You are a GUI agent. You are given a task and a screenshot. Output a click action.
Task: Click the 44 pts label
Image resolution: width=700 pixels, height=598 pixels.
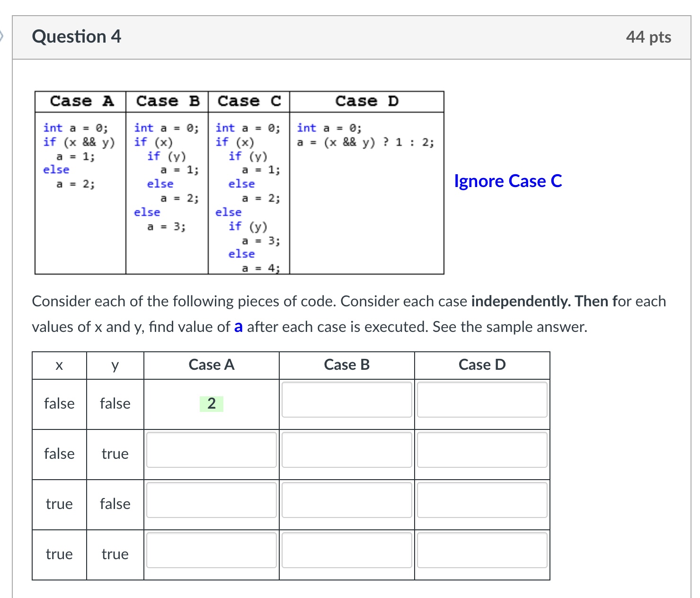click(x=648, y=36)
